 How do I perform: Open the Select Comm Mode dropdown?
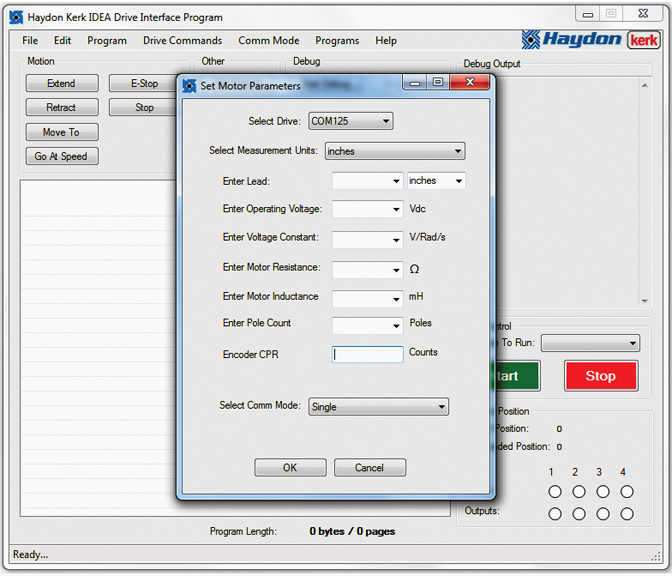379,407
